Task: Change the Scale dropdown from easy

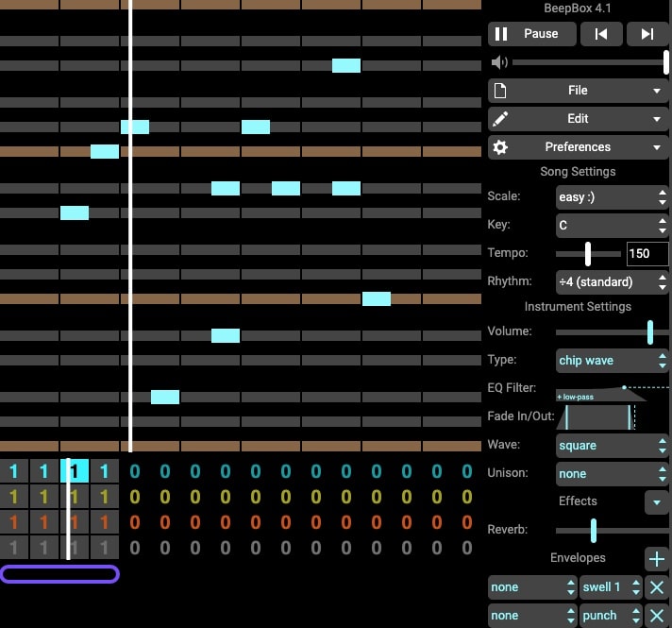Action: (x=612, y=197)
